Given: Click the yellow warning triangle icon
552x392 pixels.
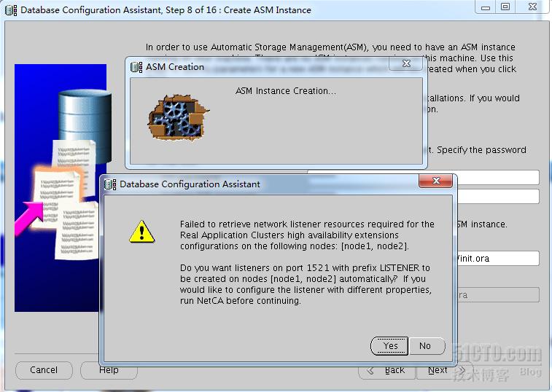Looking at the screenshot, I should click(141, 232).
